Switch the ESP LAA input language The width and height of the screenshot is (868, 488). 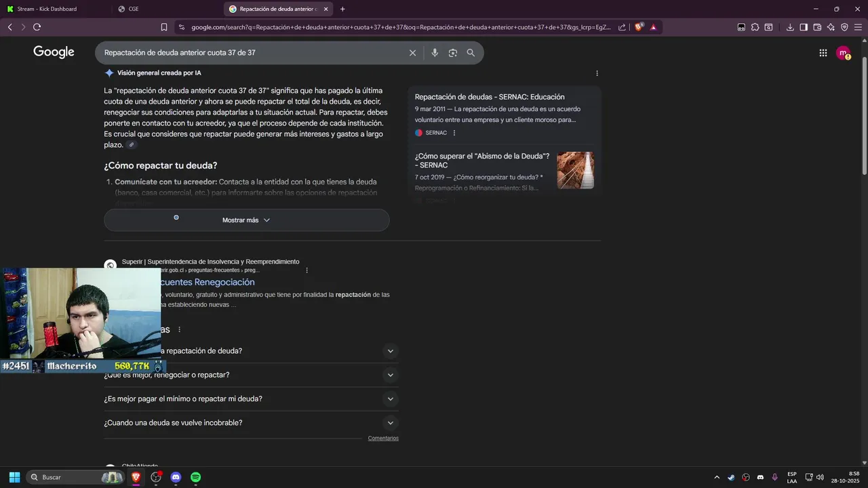[792, 477]
